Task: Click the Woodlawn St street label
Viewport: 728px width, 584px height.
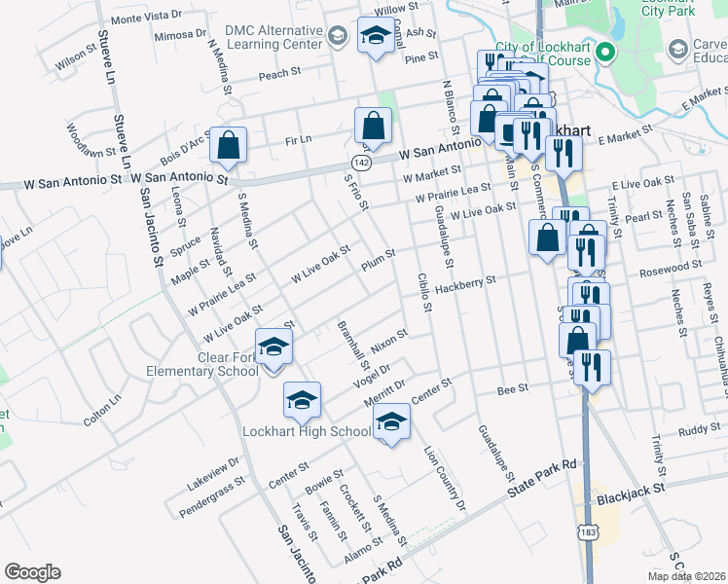Action: pyautogui.click(x=91, y=141)
